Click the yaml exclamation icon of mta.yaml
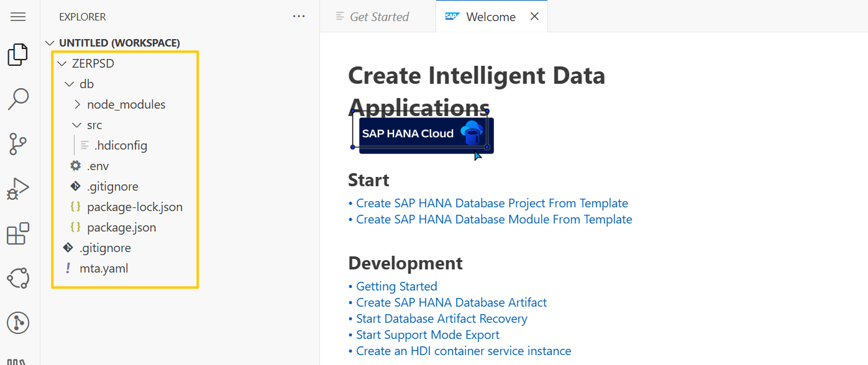Viewport: 868px width, 365px height. pyautogui.click(x=68, y=268)
